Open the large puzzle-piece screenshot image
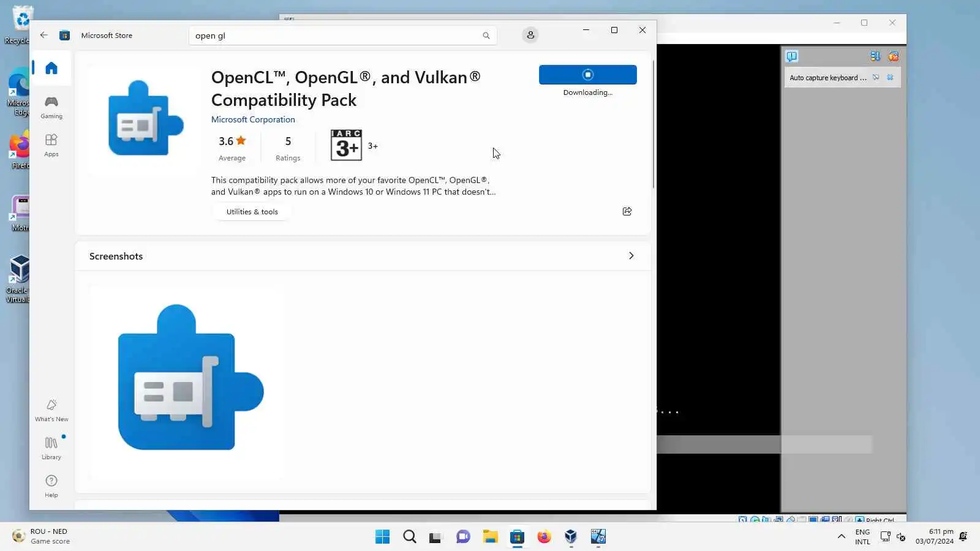Screen dimensions: 980x551 [190, 377]
